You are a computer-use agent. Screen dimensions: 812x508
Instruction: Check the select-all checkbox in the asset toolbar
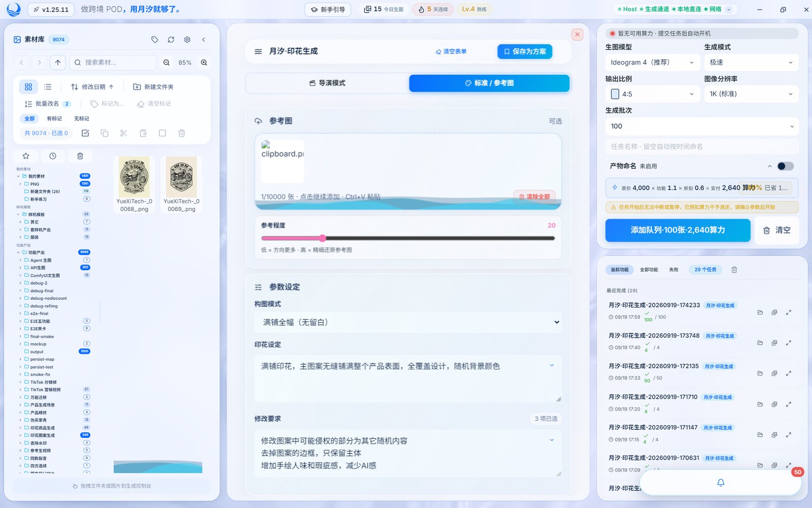tap(85, 133)
